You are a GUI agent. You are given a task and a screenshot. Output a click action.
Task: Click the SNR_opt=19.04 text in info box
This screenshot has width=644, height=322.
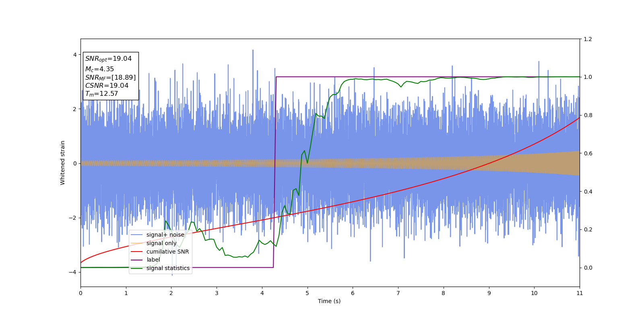click(x=108, y=59)
